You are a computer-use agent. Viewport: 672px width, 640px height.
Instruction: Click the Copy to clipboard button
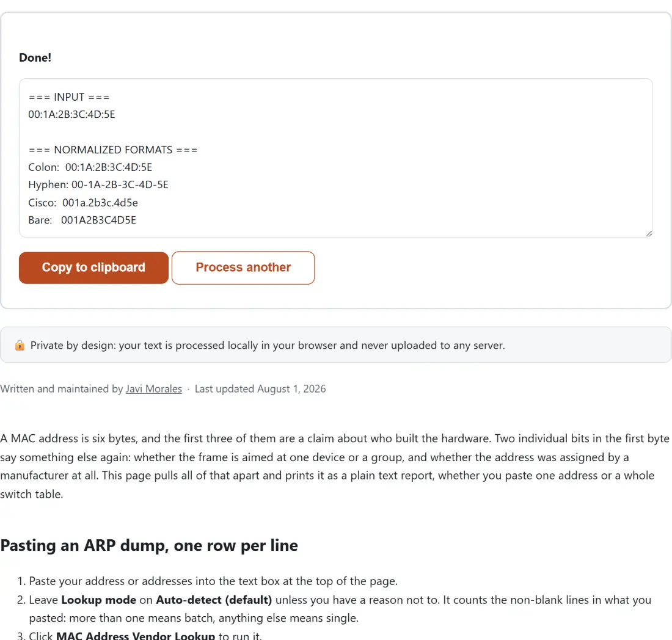(93, 267)
